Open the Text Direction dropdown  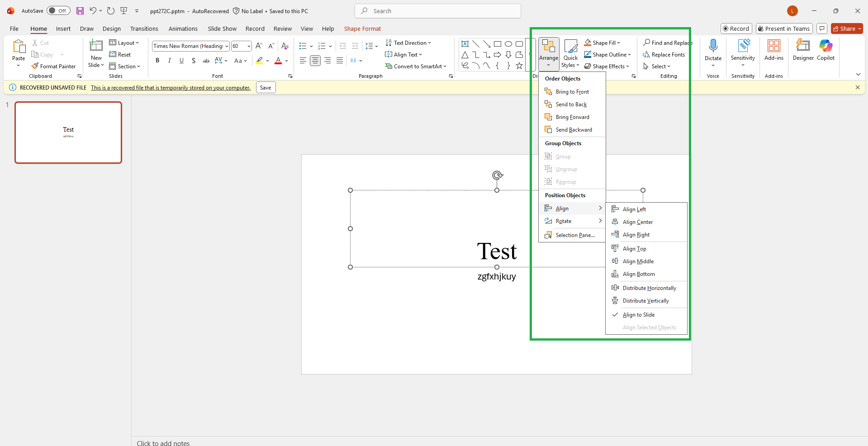(408, 43)
